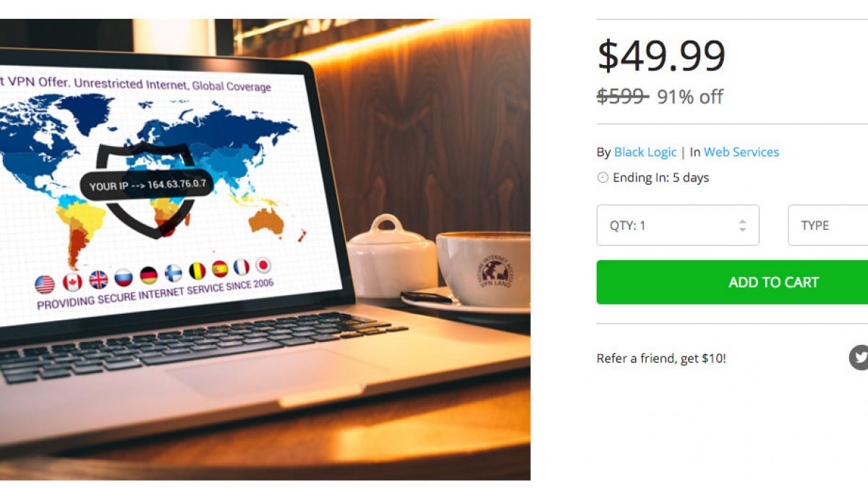The image size is (868, 488).
Task: Open the Web Services category link
Action: [741, 152]
